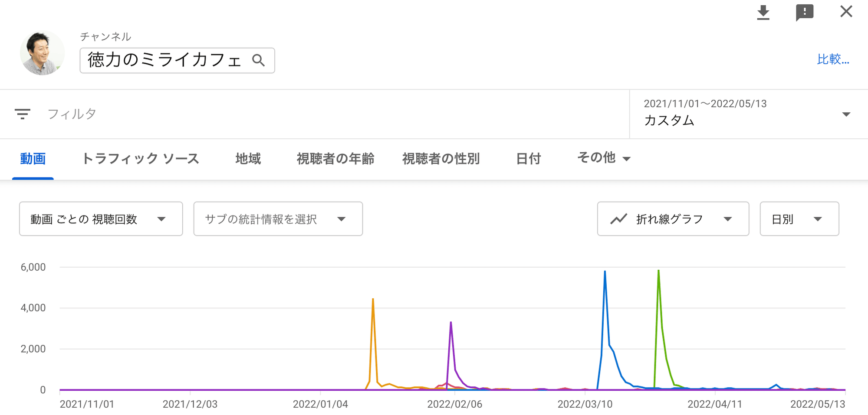The image size is (868, 415).
Task: Click the magnifier icon in channel search
Action: tap(259, 60)
